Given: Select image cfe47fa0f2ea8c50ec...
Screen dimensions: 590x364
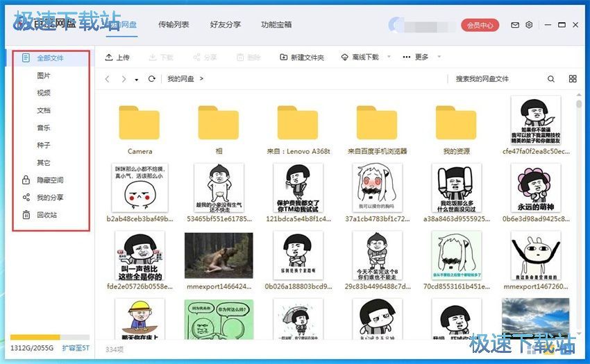Looking at the screenshot, I should click(x=536, y=125).
